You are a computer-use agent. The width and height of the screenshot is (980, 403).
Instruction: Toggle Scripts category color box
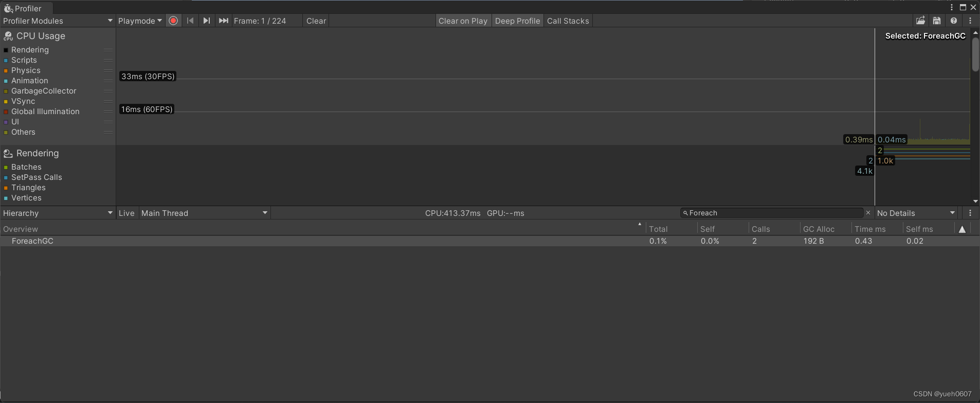pyautogui.click(x=6, y=60)
